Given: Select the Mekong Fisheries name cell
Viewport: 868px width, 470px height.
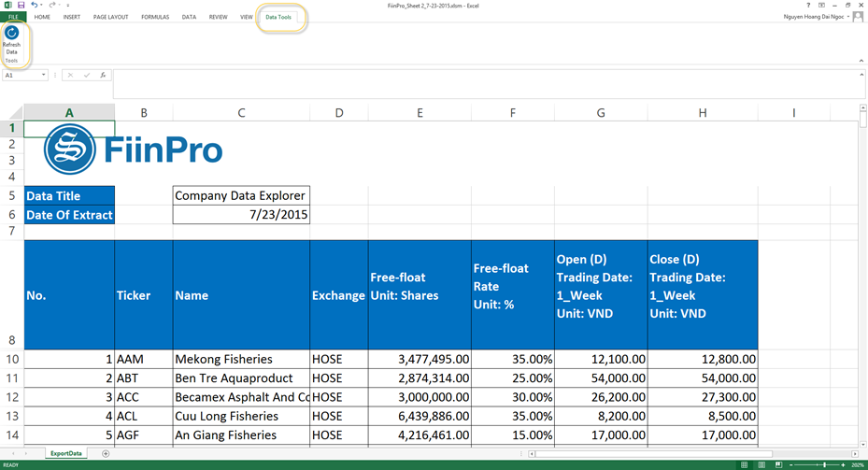Looking at the screenshot, I should click(241, 360).
